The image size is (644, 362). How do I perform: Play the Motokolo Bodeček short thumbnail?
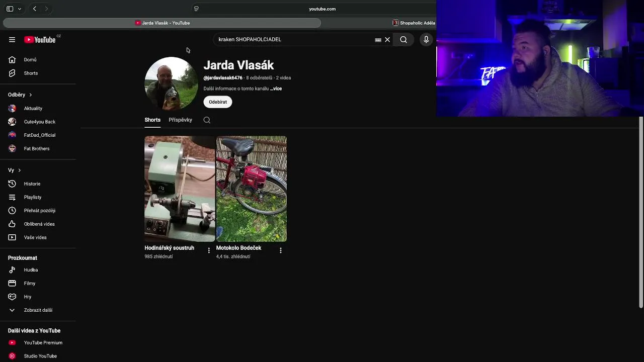pos(252,189)
